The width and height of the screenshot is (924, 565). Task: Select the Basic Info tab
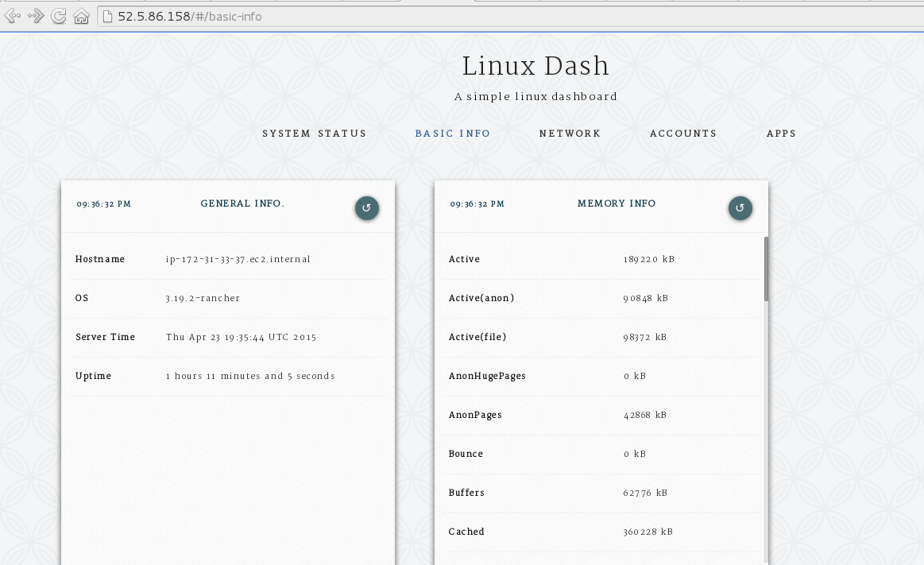[x=453, y=134]
